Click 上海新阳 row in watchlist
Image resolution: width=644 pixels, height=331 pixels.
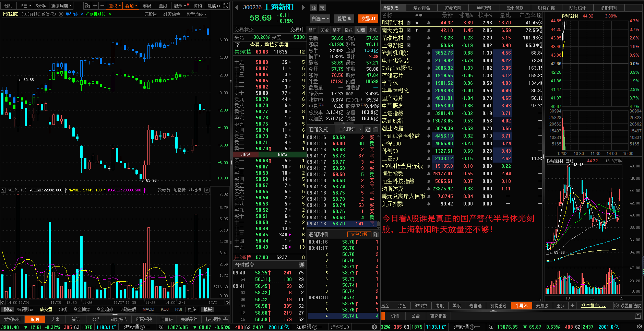(x=462, y=45)
